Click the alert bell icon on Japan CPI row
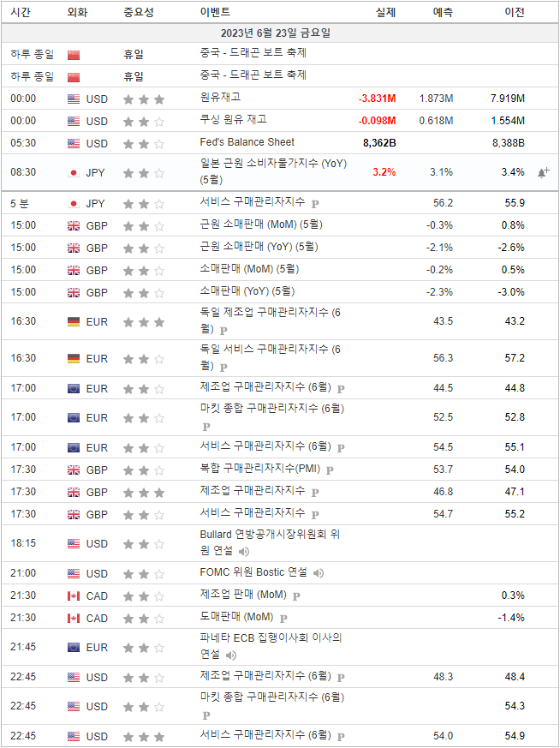Viewport: 560px width, 748px height. (x=543, y=172)
